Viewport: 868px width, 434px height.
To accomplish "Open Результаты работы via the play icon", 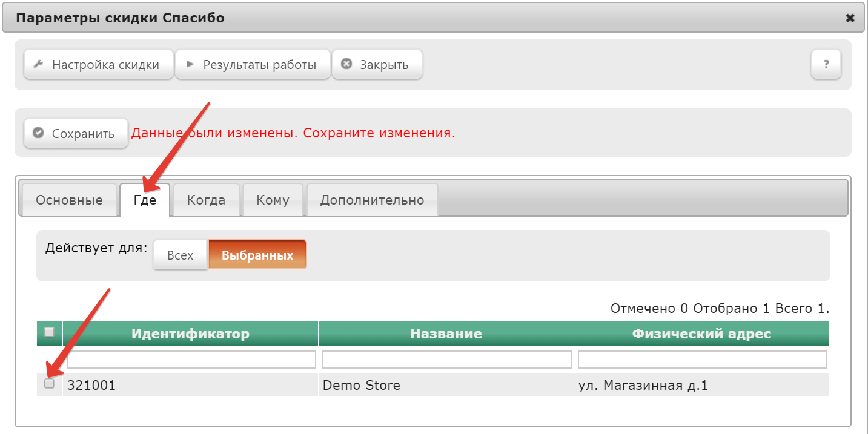I will [x=190, y=64].
